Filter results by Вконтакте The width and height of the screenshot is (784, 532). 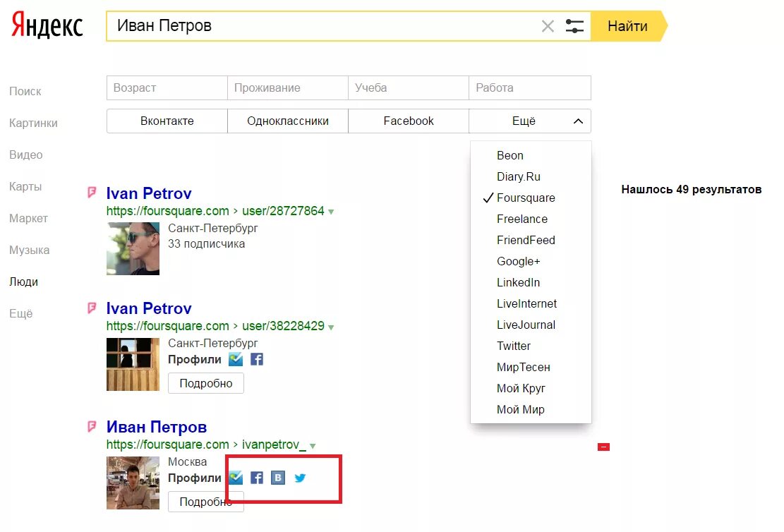tap(167, 121)
